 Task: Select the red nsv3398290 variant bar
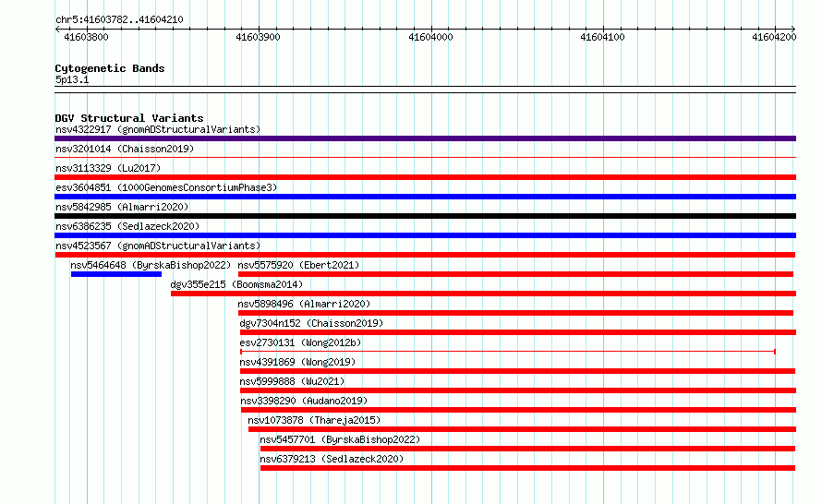pos(518,410)
